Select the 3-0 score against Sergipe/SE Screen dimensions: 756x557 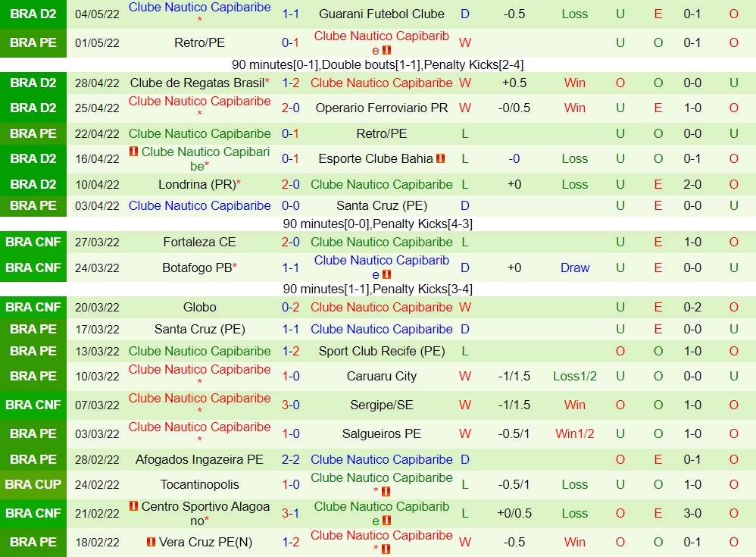click(x=290, y=405)
